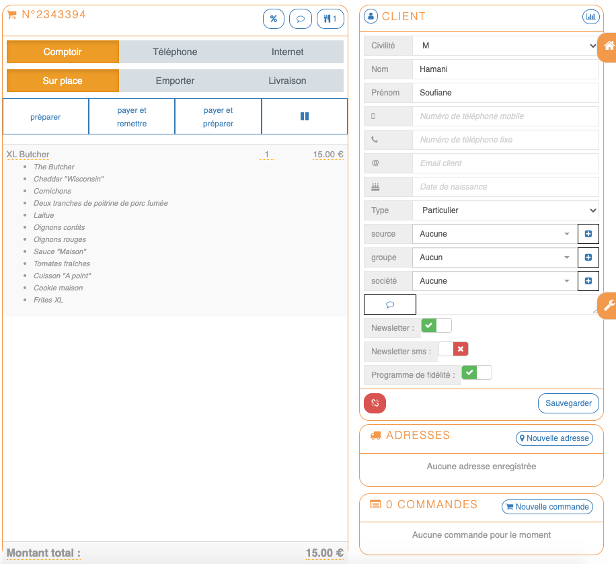Open the société dropdown

[495, 281]
